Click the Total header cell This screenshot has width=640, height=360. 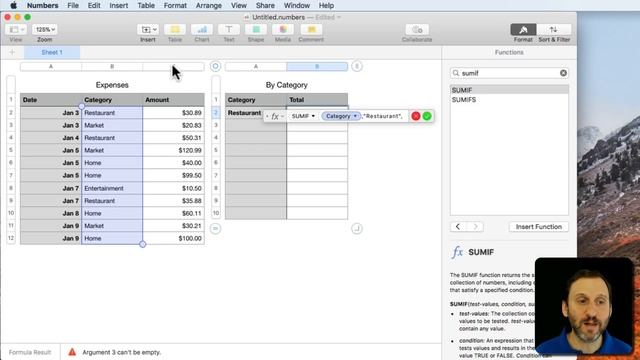pos(317,100)
